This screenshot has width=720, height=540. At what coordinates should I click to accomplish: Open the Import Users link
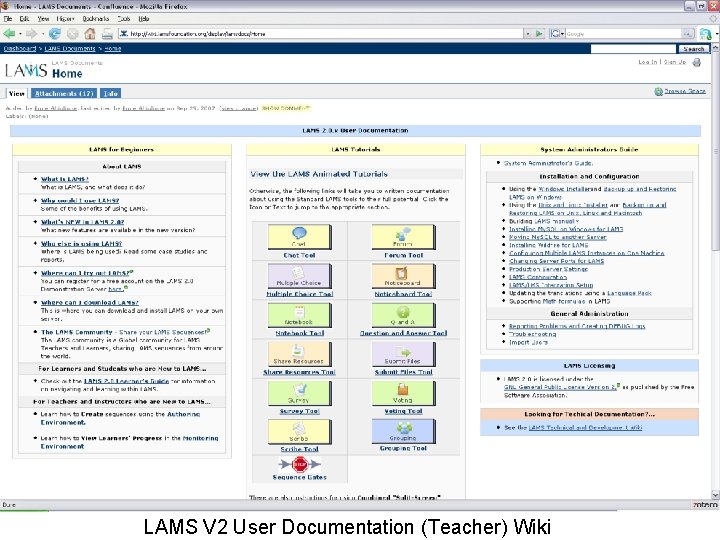(x=528, y=342)
